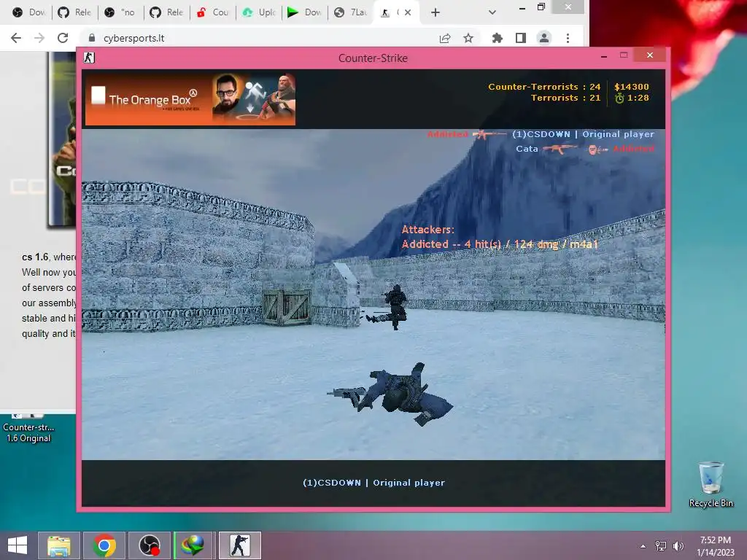The width and height of the screenshot is (747, 560).
Task: Share this page from the address bar
Action: click(445, 38)
